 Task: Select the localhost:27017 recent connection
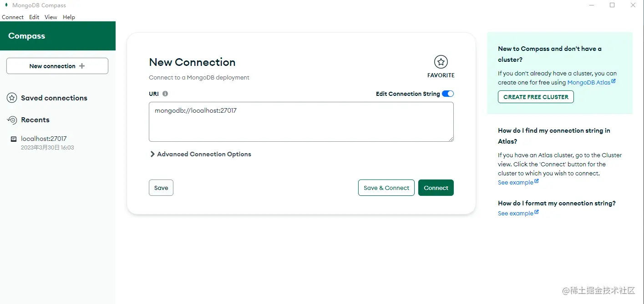pyautogui.click(x=44, y=139)
